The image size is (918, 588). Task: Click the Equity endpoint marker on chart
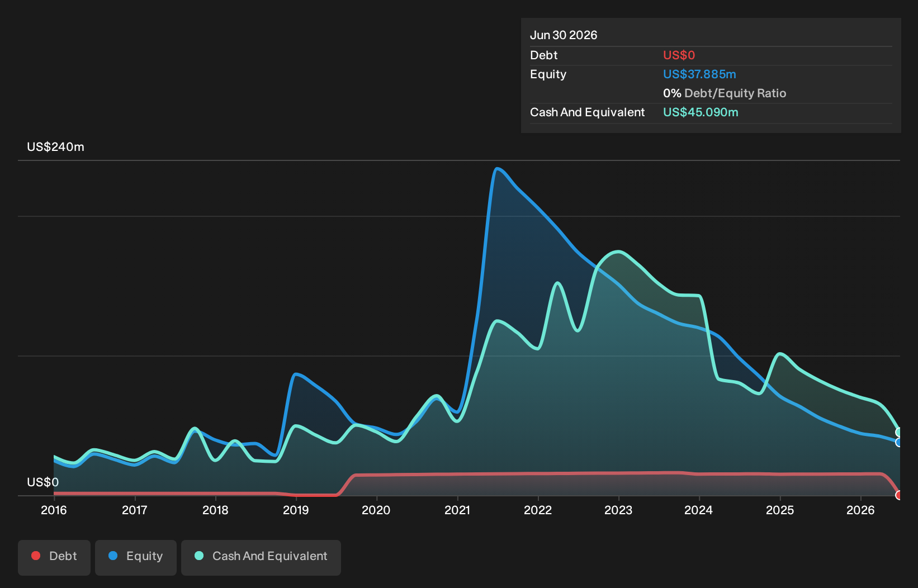899,442
